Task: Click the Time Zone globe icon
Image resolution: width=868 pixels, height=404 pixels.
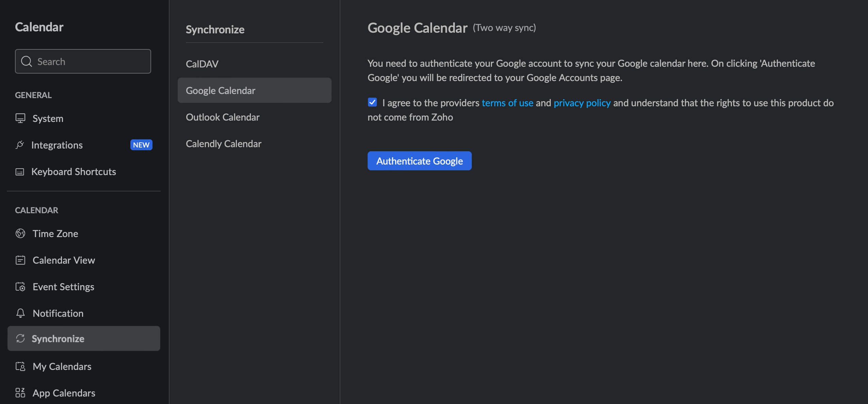Action: pos(21,233)
